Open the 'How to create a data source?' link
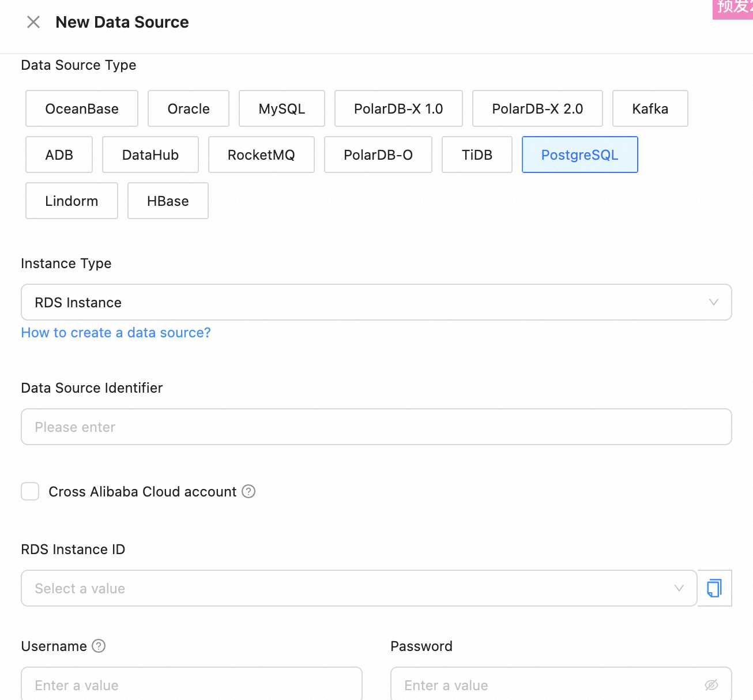Viewport: 753px width, 700px height. coord(115,333)
